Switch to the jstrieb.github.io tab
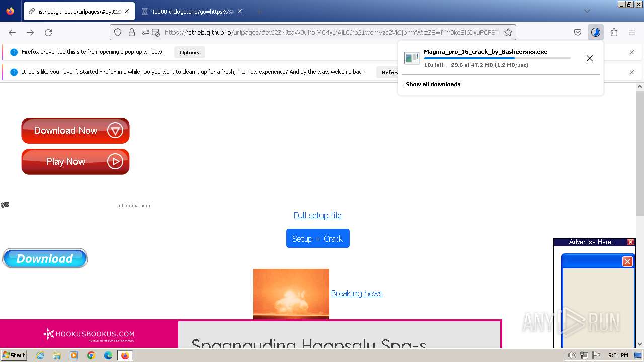Screen dimensions: 644x362 (78, 11)
